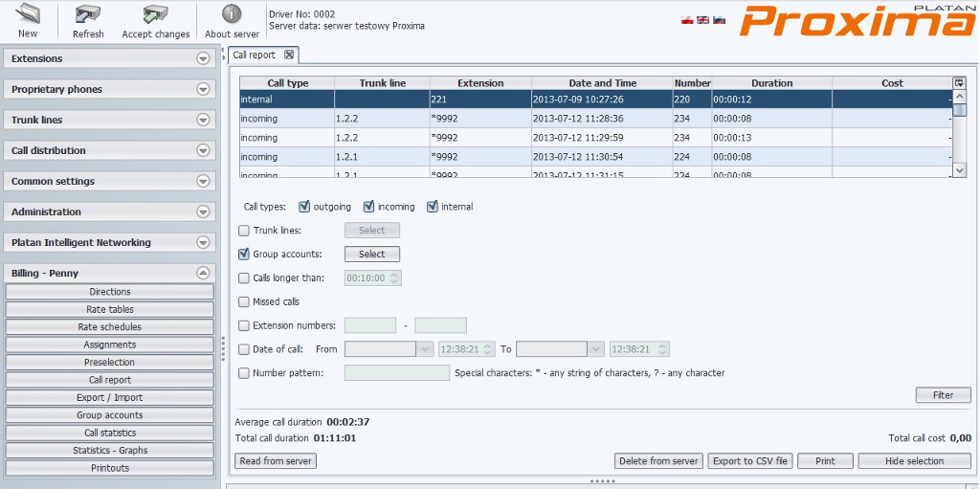Image resolution: width=980 pixels, height=489 pixels.
Task: Open table column chooser icon
Action: [x=959, y=82]
